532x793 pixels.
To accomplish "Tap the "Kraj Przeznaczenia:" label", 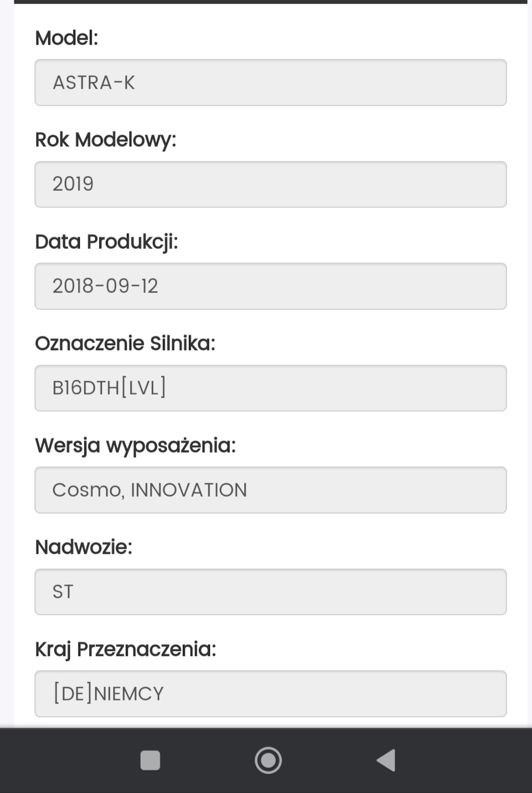I will tap(125, 649).
